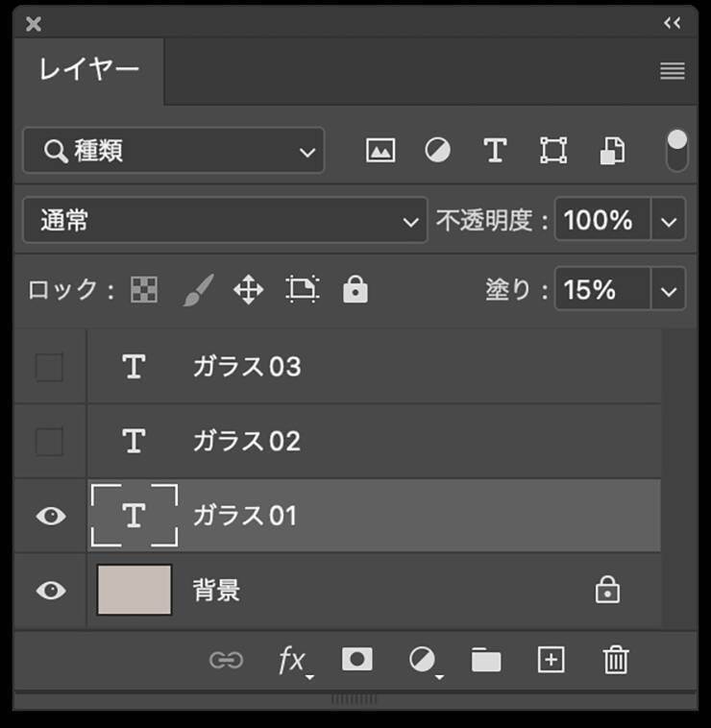711x728 pixels.
Task: Lock image pixels with brush icon
Action: coord(198,289)
